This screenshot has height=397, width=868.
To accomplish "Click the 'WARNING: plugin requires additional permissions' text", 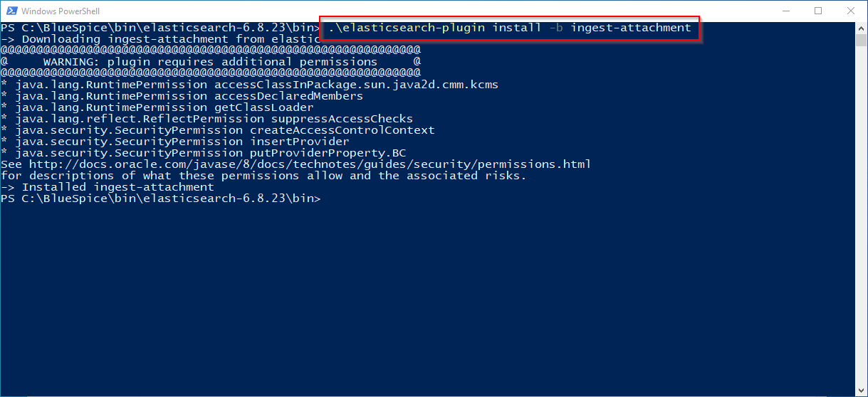I will pyautogui.click(x=210, y=62).
